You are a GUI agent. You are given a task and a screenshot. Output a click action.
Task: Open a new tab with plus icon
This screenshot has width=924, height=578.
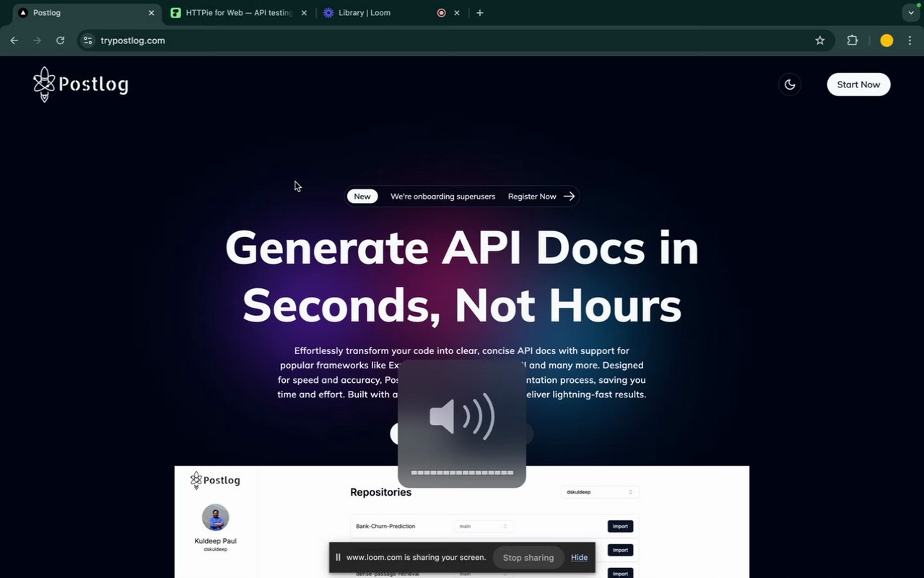point(480,13)
